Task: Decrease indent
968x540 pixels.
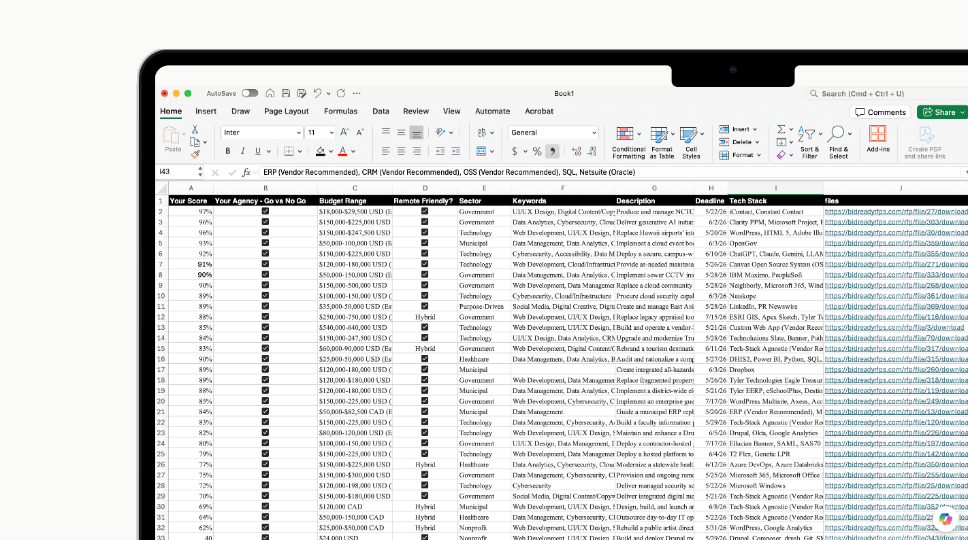Action: pyautogui.click(x=440, y=151)
